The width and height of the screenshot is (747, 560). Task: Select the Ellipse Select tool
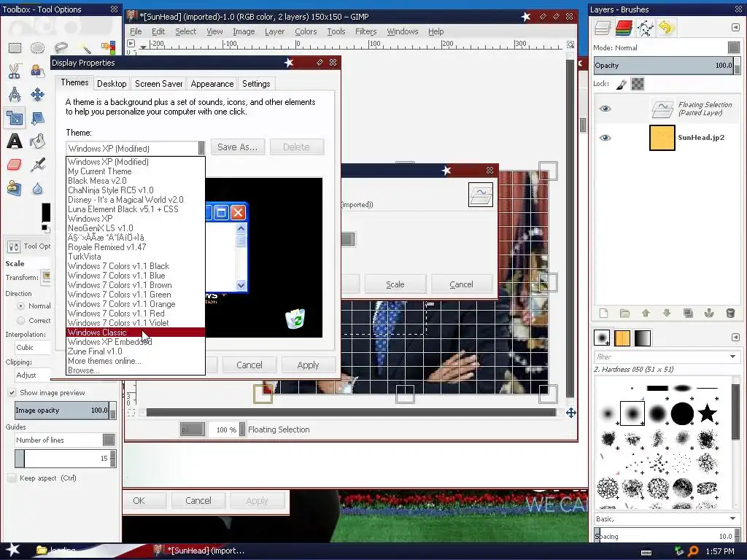tap(38, 47)
